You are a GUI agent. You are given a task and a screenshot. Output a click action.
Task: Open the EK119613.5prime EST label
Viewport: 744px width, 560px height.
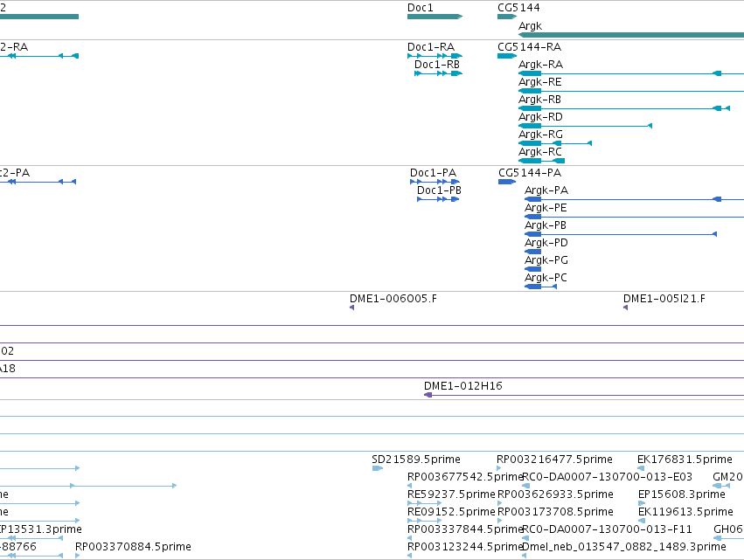(685, 512)
